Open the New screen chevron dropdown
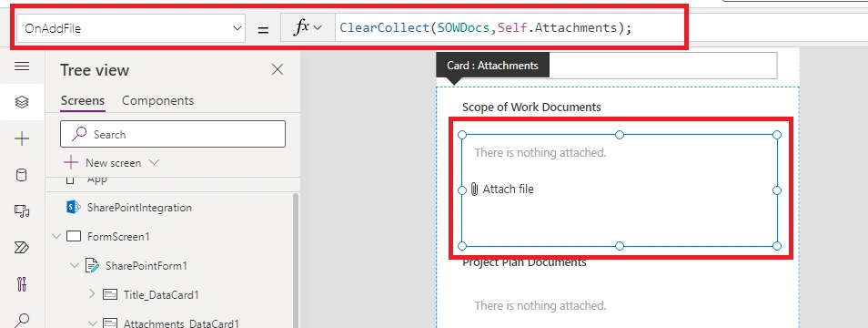Image resolution: width=868 pixels, height=328 pixels. (154, 162)
